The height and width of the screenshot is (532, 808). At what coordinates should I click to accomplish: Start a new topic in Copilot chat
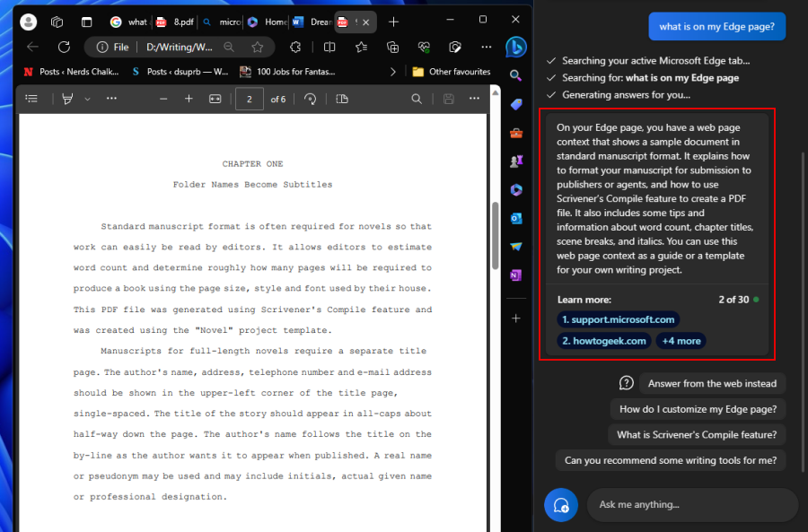point(560,505)
